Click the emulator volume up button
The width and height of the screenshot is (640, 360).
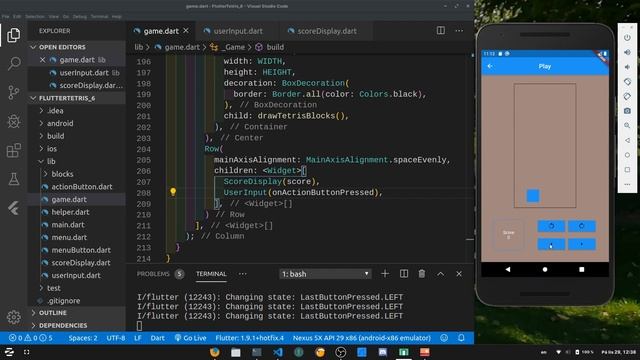tap(627, 52)
